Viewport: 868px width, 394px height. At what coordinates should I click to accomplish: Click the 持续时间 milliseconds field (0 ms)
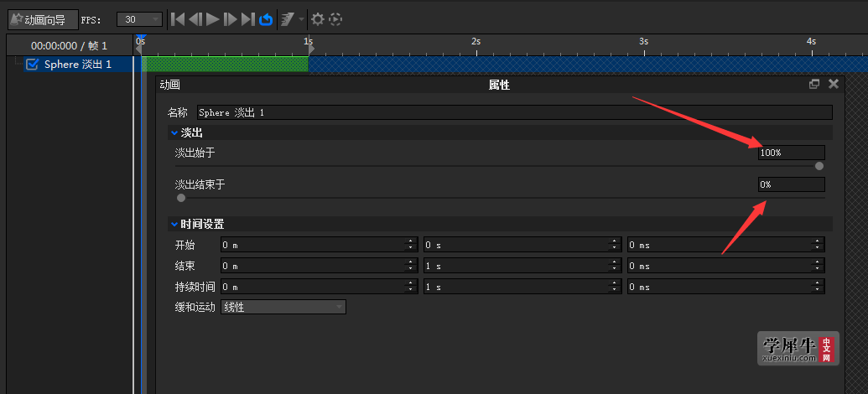[725, 288]
